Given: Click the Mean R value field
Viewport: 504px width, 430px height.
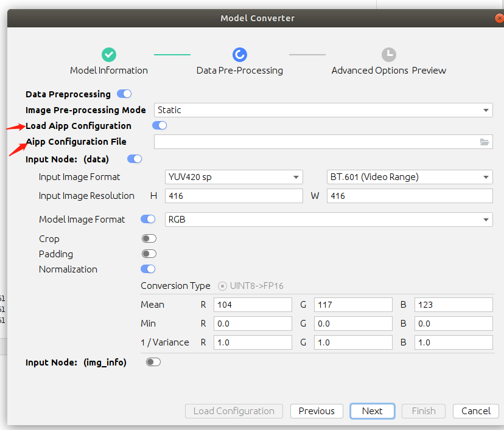Looking at the screenshot, I should (253, 305).
